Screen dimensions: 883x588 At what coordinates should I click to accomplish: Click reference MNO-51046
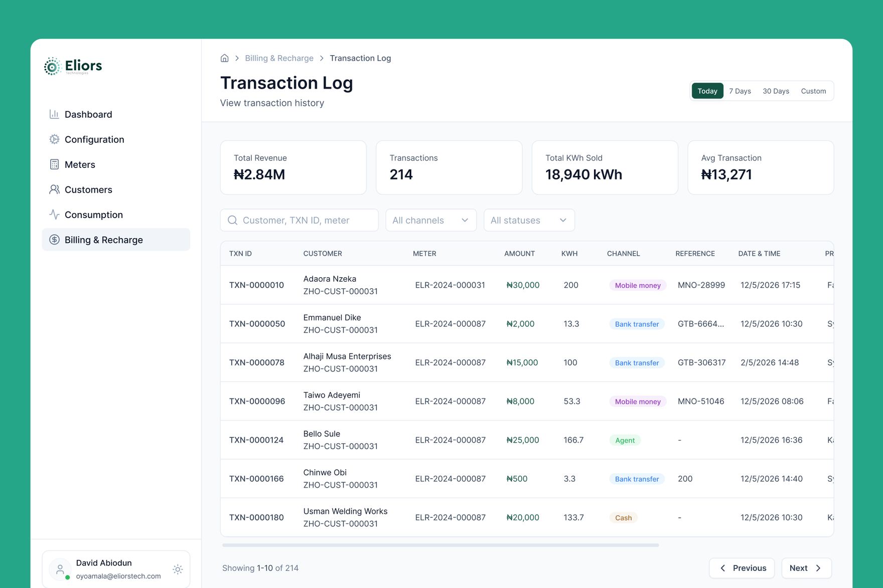(x=701, y=401)
